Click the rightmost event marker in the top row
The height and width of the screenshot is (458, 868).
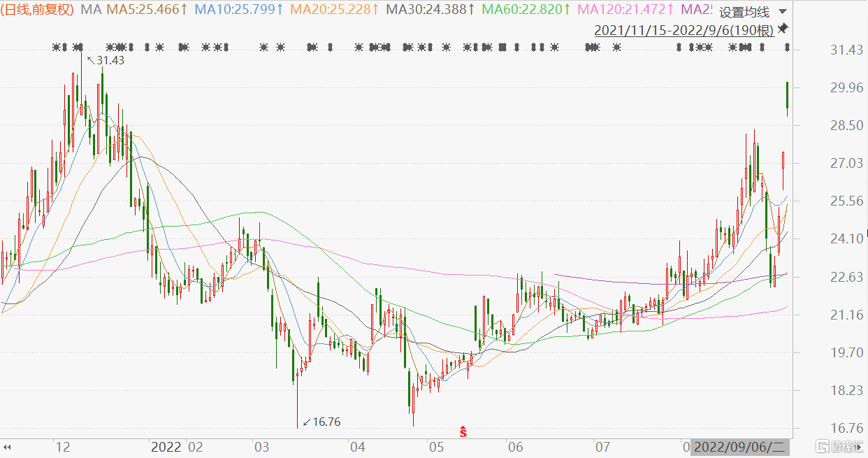tap(787, 48)
